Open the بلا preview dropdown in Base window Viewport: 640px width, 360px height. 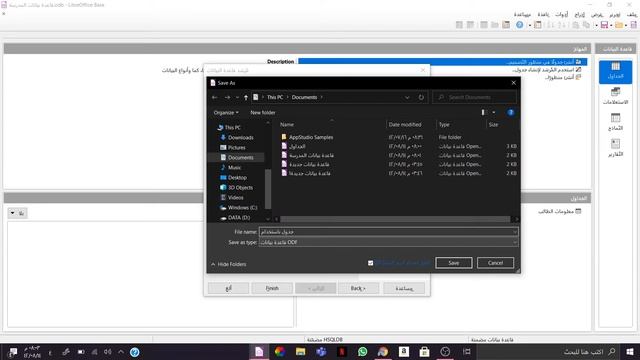pyautogui.click(x=17, y=213)
